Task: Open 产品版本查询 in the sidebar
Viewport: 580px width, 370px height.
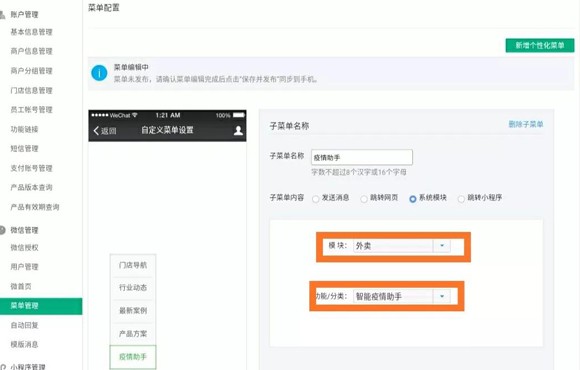Action: 31,188
